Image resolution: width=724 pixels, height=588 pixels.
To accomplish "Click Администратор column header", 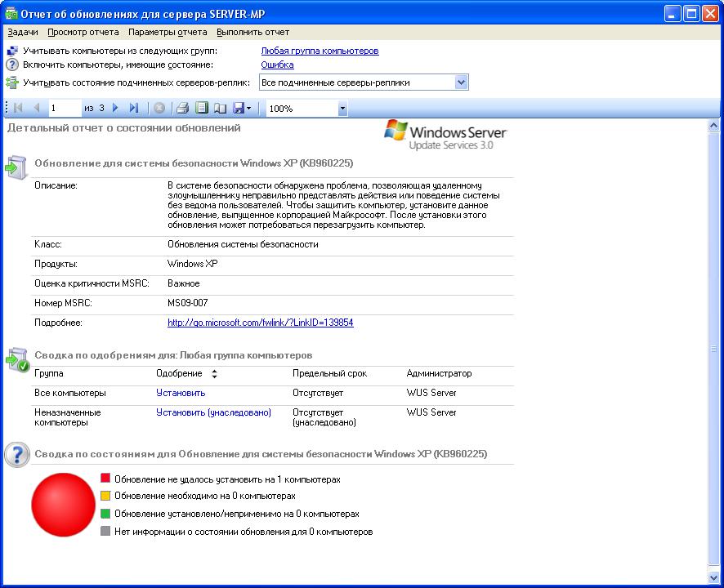I will pyautogui.click(x=439, y=373).
